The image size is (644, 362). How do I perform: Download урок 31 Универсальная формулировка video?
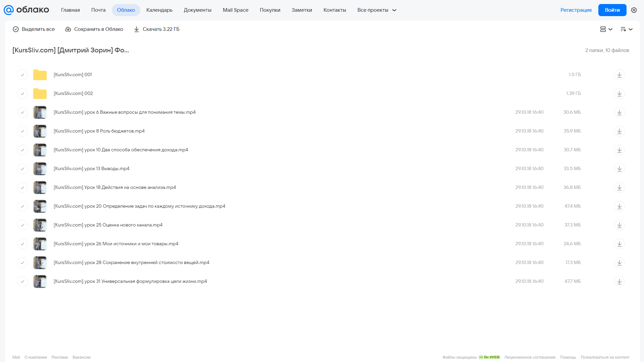[x=619, y=281]
